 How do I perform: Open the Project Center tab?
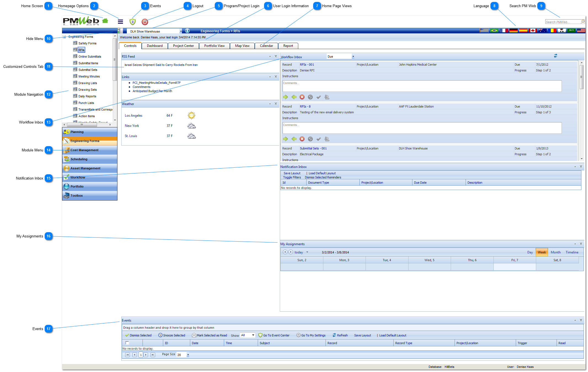point(183,46)
